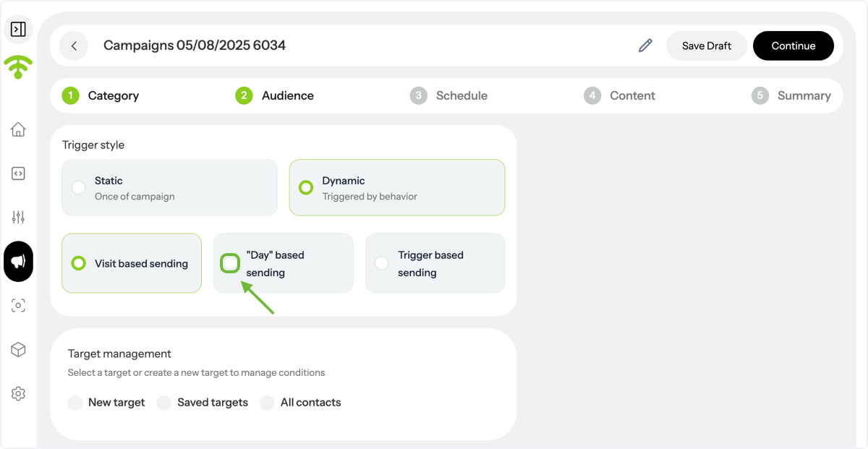868x449 pixels.
Task: Open the settings gear icon
Action: coord(18,394)
